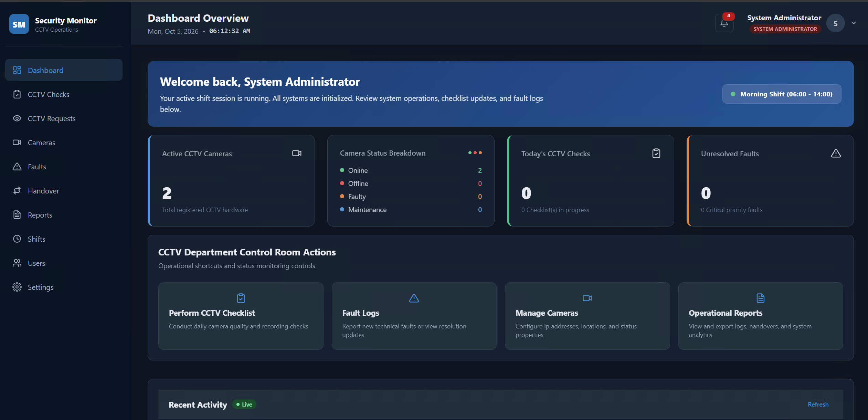868x420 pixels.
Task: Click '0 Critical priority faults' text
Action: (x=732, y=210)
